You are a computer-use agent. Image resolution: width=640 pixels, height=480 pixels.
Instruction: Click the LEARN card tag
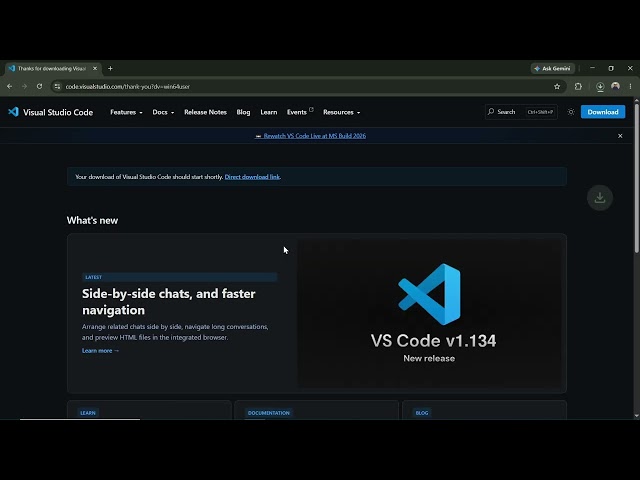[x=88, y=413]
